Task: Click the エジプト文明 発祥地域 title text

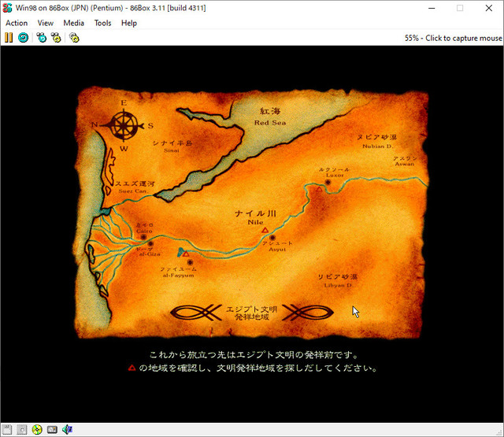Action: (252, 313)
